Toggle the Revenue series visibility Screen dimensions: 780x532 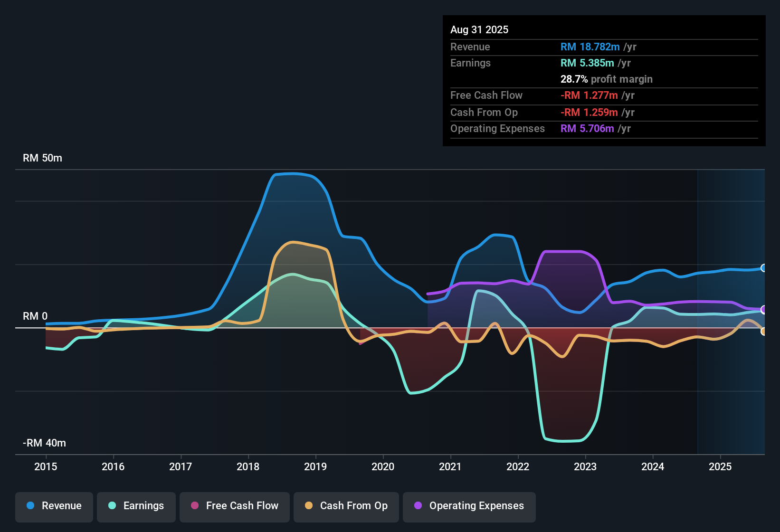coord(54,506)
